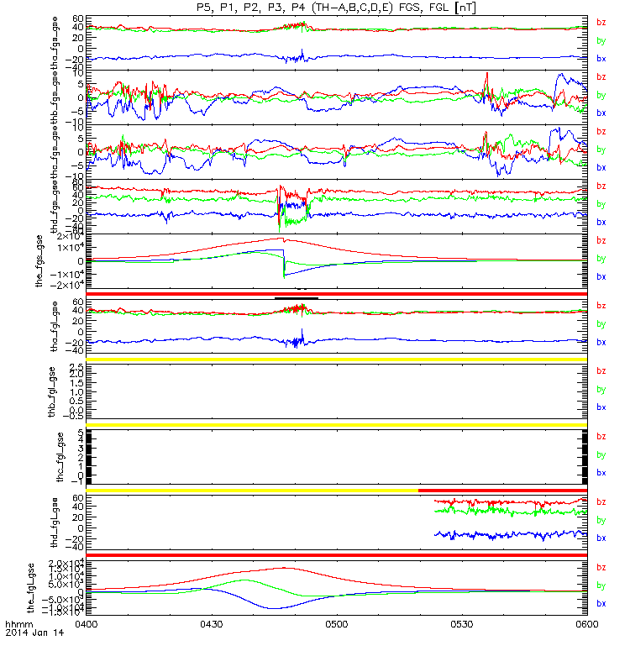
Task: Click red bz legend of thd_fgl_gse panel
Action: (x=601, y=501)
